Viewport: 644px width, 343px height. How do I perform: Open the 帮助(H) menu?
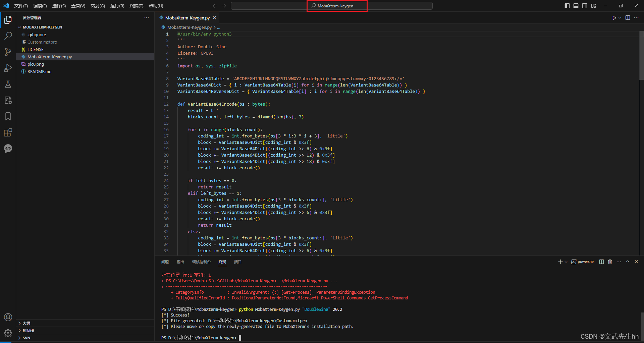click(x=156, y=6)
